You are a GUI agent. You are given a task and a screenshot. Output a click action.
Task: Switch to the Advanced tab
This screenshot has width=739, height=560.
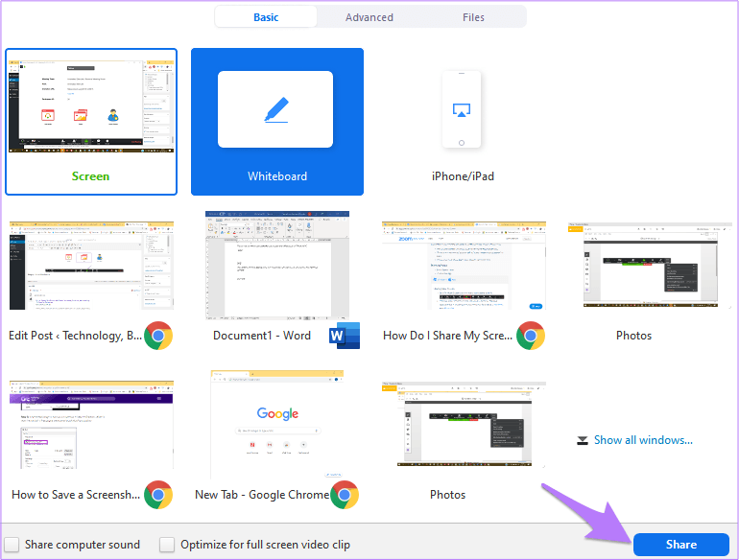click(x=369, y=17)
